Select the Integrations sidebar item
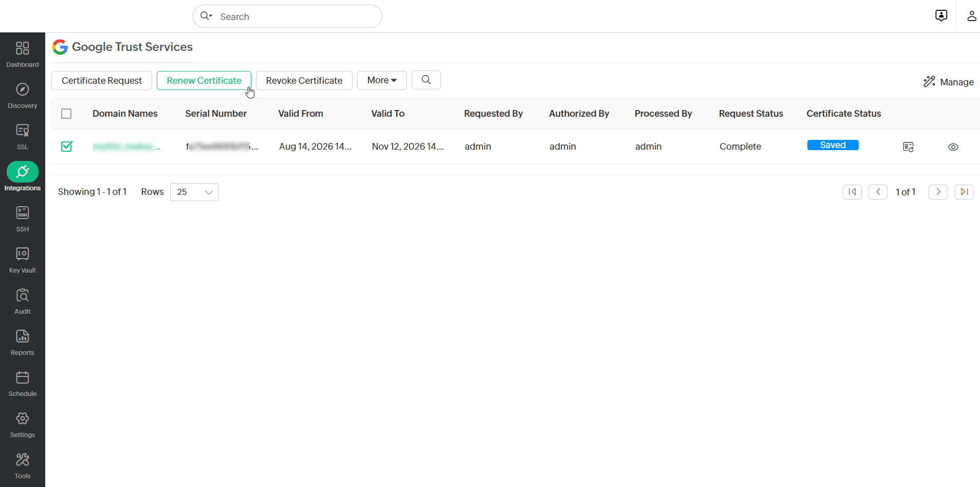Image resolution: width=980 pixels, height=487 pixels. tap(22, 177)
